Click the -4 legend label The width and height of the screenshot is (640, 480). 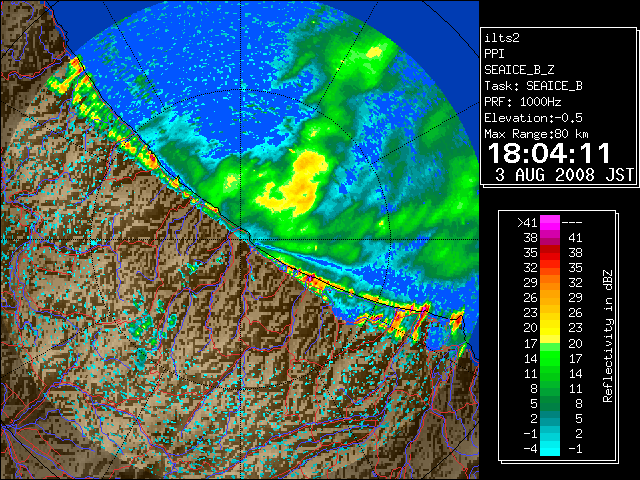tap(530, 449)
